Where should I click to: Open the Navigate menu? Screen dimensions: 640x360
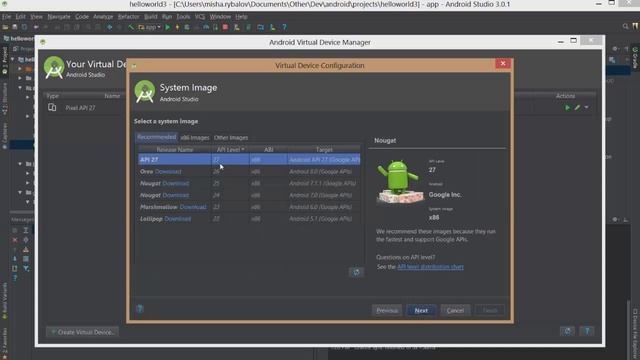coord(59,17)
